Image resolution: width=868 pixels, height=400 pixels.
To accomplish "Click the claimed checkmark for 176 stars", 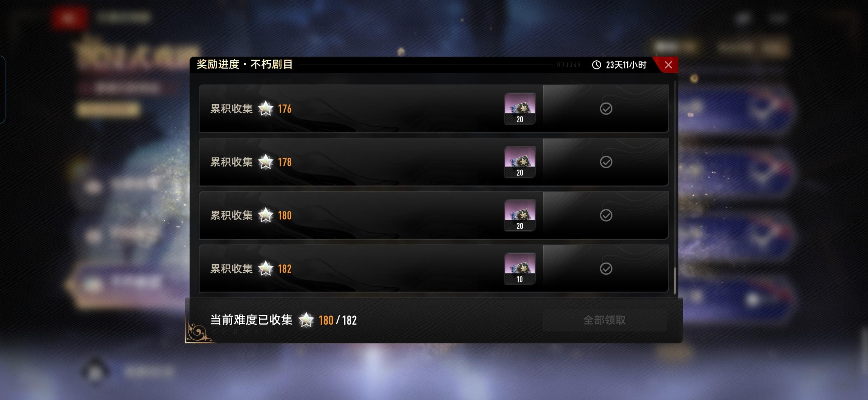I will click(606, 109).
